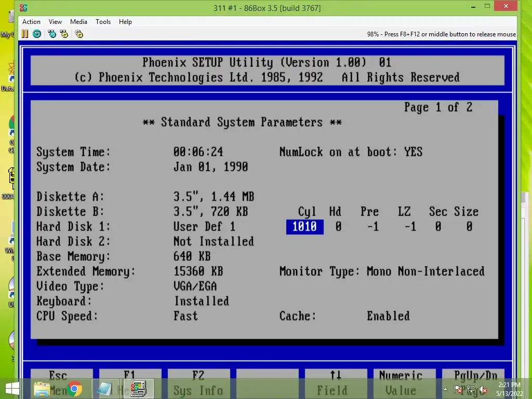This screenshot has height=399, width=532.
Task: Click the F2 Sys Info key hint
Action: pyautogui.click(x=198, y=383)
